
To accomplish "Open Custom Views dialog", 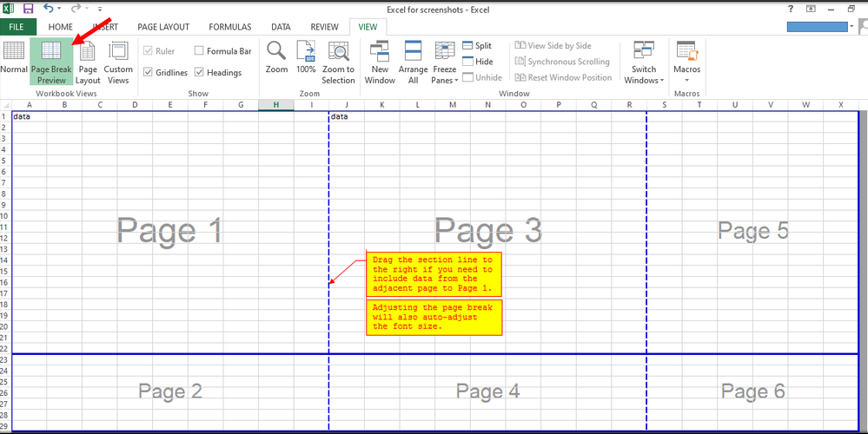I will (118, 62).
